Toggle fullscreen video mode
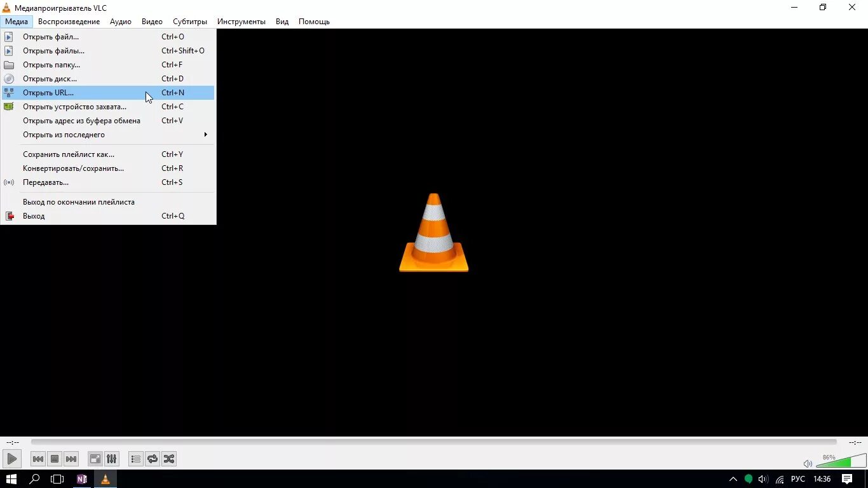Screen dimensions: 868x488 [x=95, y=459]
